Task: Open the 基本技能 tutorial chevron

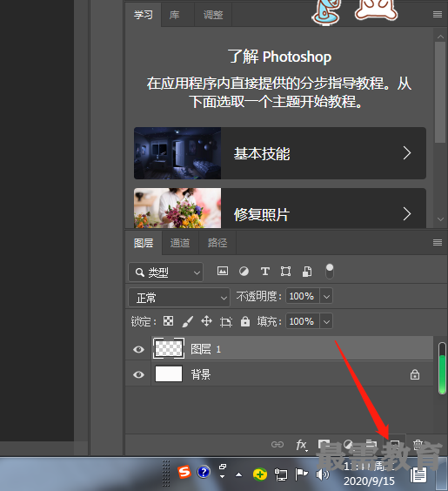Action: click(x=407, y=153)
